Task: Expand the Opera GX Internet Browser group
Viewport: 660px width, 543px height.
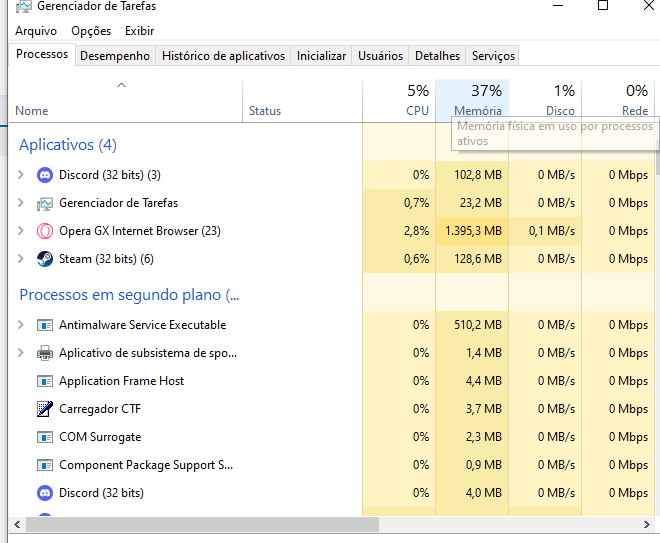Action: [20, 231]
